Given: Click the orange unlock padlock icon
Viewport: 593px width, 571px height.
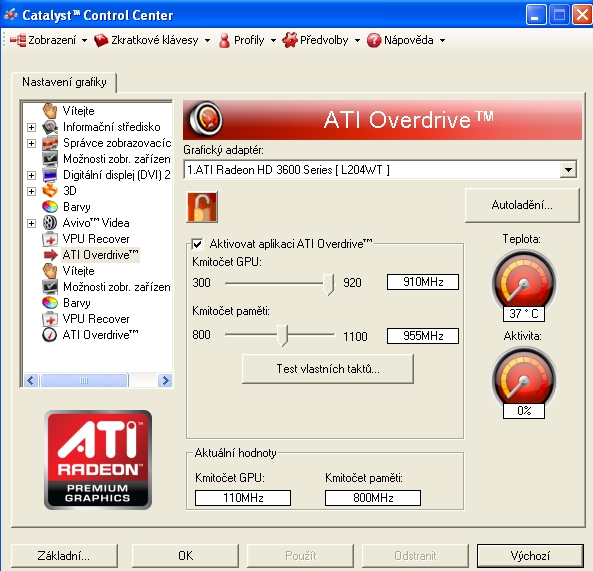Looking at the screenshot, I should (202, 207).
